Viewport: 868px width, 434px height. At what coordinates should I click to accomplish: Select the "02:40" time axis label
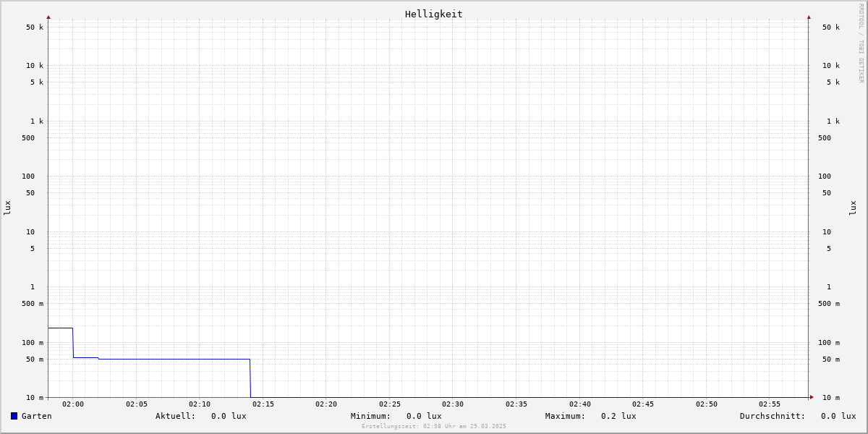(580, 404)
